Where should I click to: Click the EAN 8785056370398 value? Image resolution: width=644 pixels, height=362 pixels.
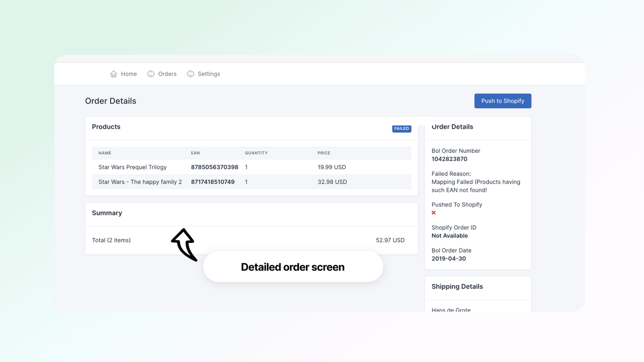pyautogui.click(x=214, y=167)
